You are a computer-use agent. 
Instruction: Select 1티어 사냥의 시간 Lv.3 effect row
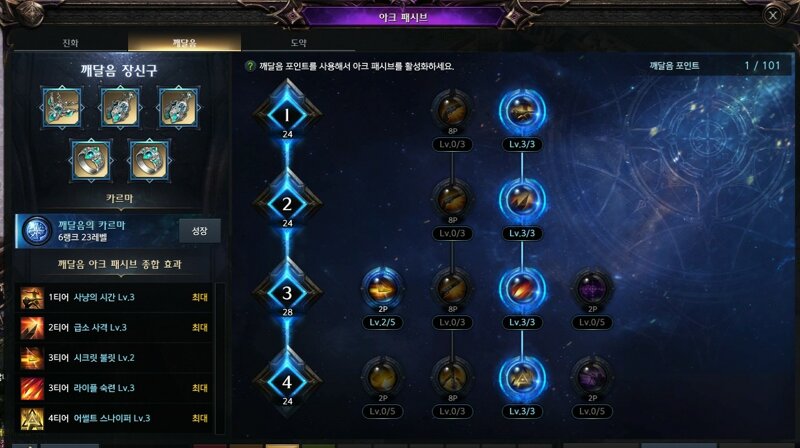pyautogui.click(x=115, y=297)
